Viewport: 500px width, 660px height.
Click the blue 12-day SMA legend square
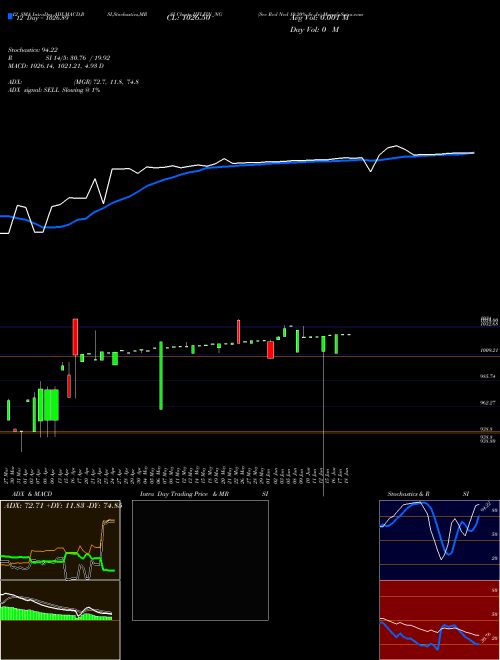pyautogui.click(x=10, y=16)
